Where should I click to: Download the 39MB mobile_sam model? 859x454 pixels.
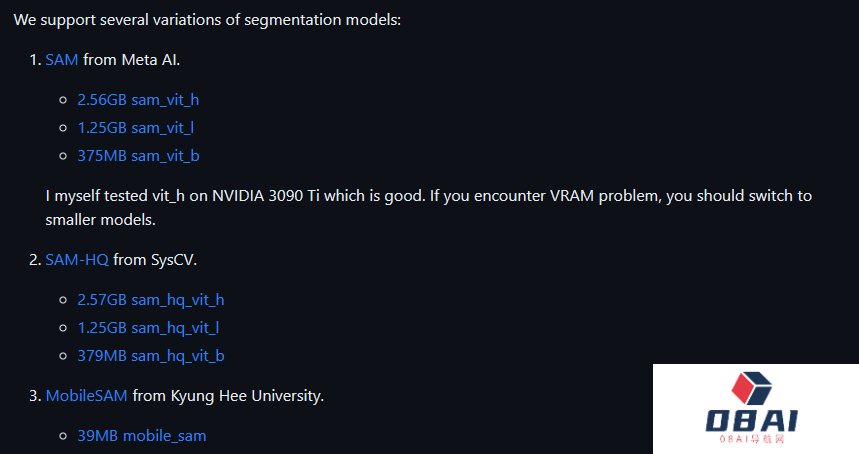click(x=142, y=436)
